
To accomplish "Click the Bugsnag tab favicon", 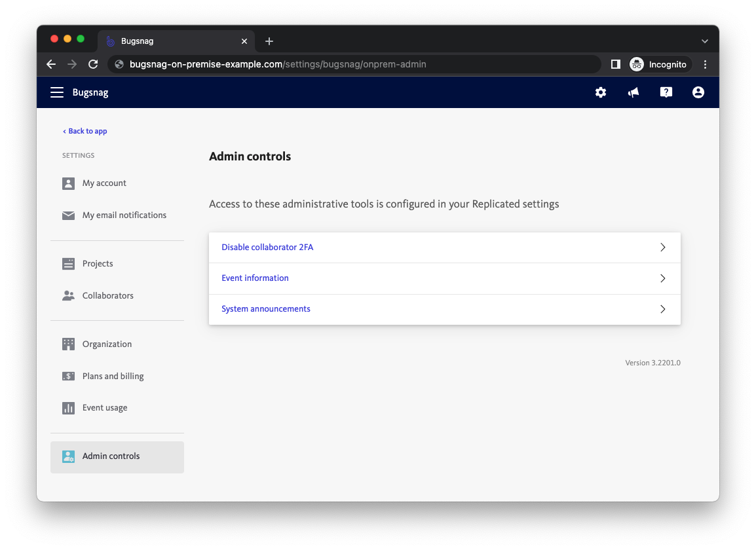I will point(111,41).
